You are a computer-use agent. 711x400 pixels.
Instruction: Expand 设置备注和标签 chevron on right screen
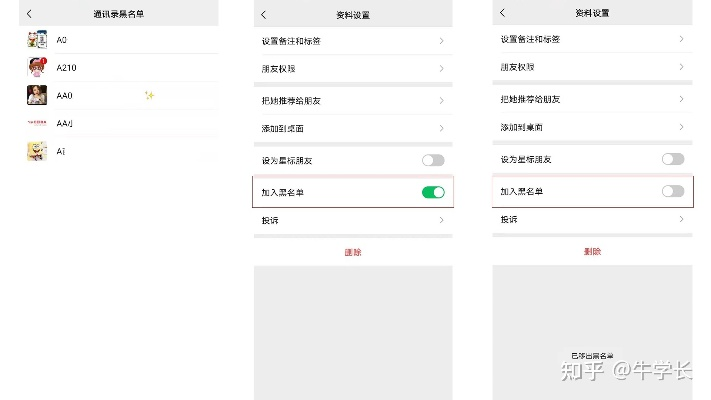pyautogui.click(x=681, y=39)
